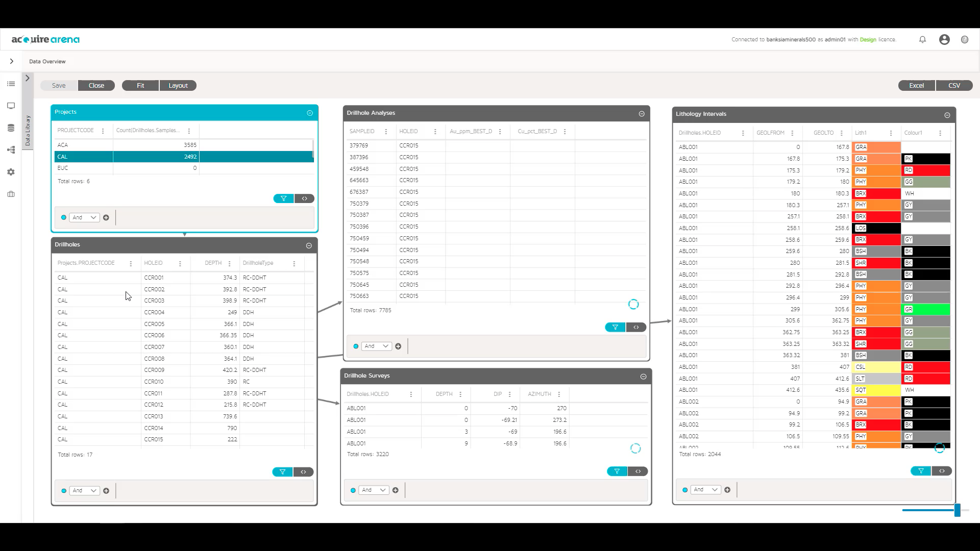The height and width of the screenshot is (551, 980).
Task: Open the And operator dropdown under Projects
Action: coord(84,217)
